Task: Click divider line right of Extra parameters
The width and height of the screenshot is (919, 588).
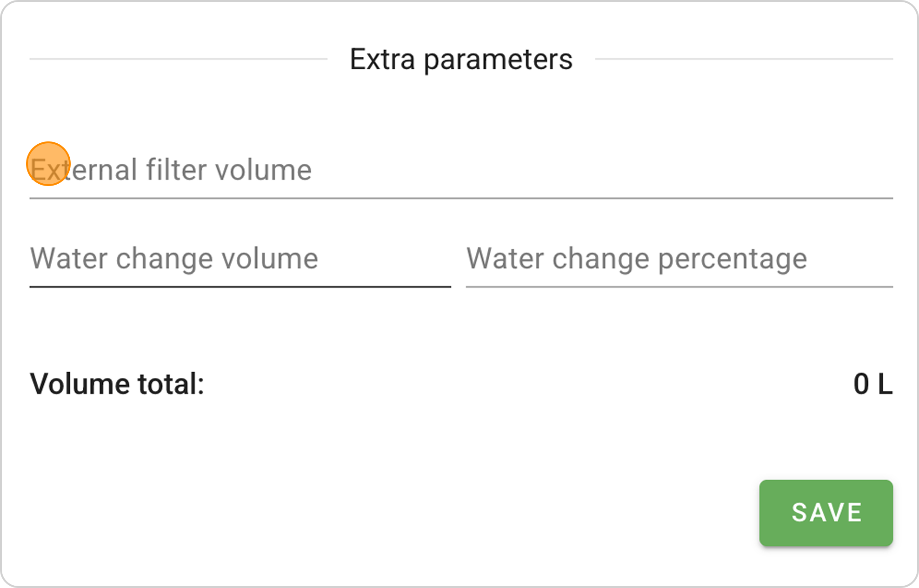Action: point(743,59)
